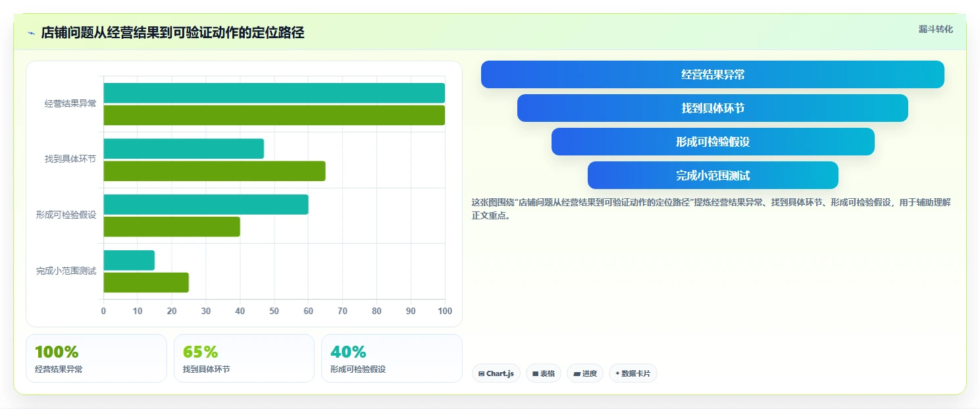Open the 40% 形成可检验假设 data card
Screen dimensions: 980x409
[392, 358]
